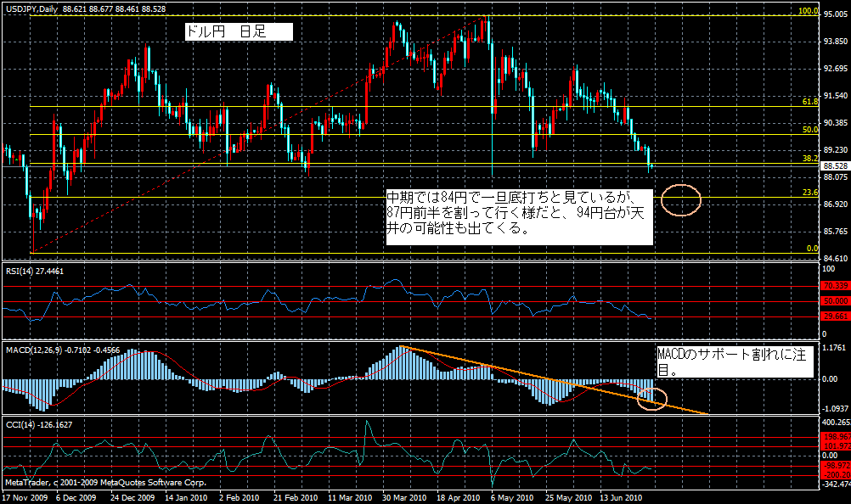The width and height of the screenshot is (851, 504).
Task: Click the MACD(12,26,9) indicator label
Action: (x=63, y=350)
